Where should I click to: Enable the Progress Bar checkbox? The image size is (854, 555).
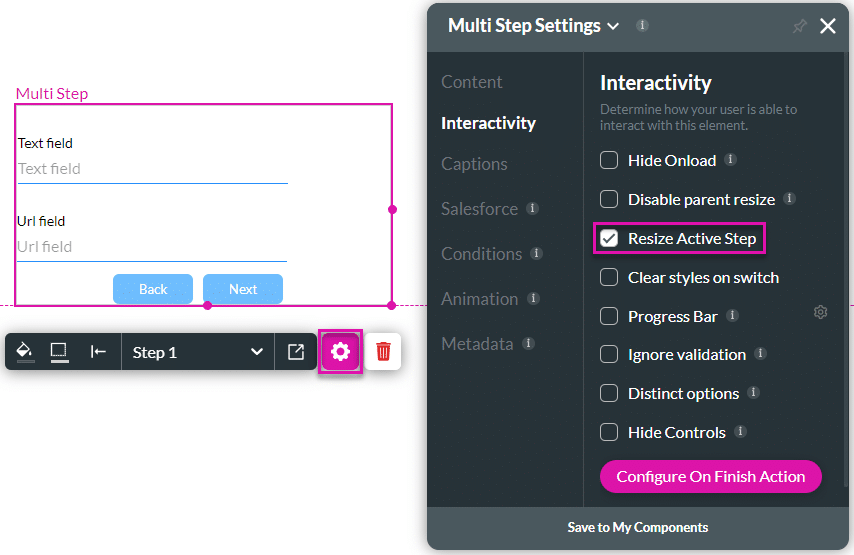tap(609, 316)
